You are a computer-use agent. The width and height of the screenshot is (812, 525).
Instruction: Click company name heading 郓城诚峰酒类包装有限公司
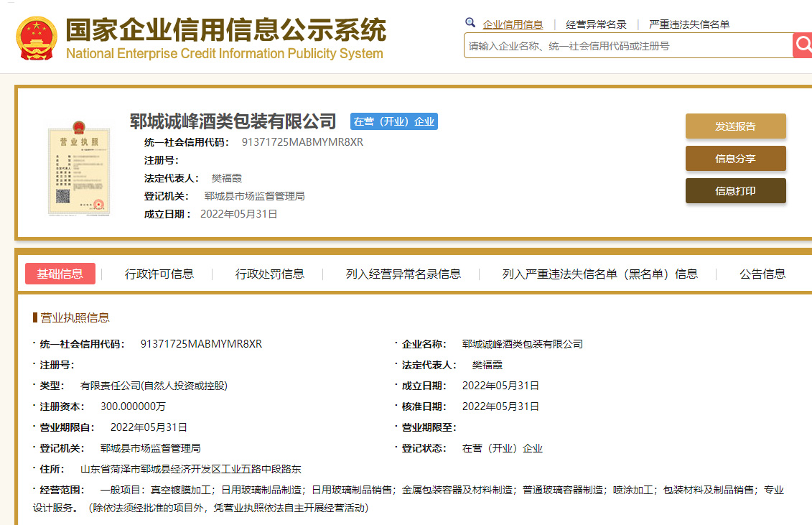click(x=233, y=121)
